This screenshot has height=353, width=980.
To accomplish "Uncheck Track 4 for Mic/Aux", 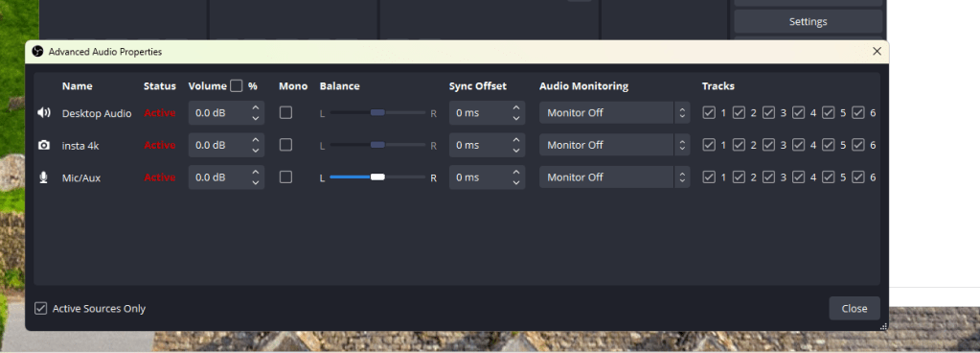I will pyautogui.click(x=799, y=177).
